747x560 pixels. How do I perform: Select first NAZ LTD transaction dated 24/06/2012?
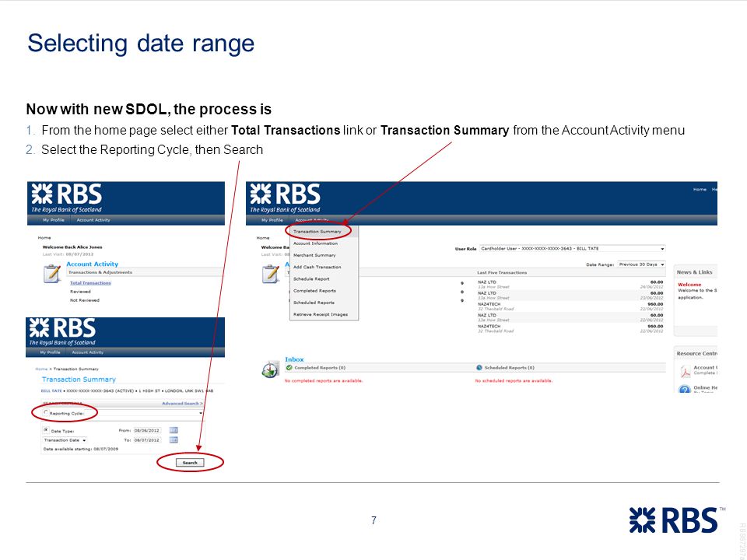(x=570, y=285)
